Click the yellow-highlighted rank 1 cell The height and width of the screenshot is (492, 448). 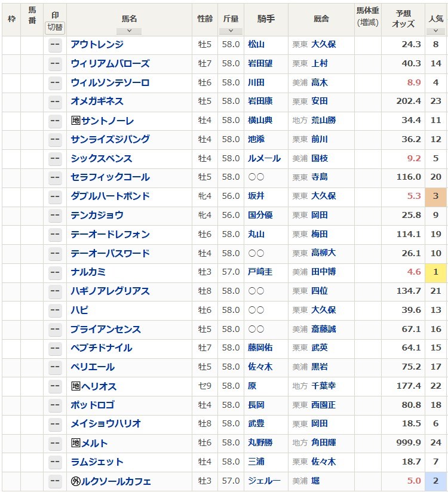(x=436, y=272)
